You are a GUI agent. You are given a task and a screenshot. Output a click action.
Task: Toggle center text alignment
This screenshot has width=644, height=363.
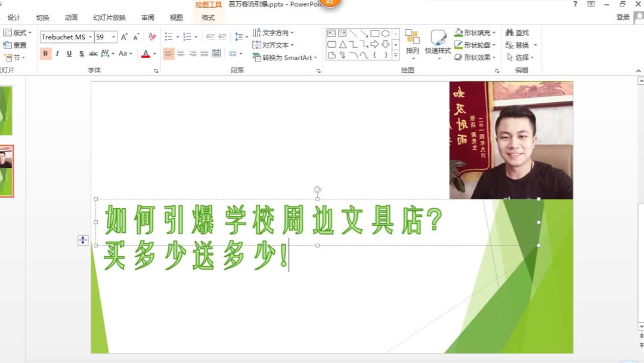coord(180,53)
